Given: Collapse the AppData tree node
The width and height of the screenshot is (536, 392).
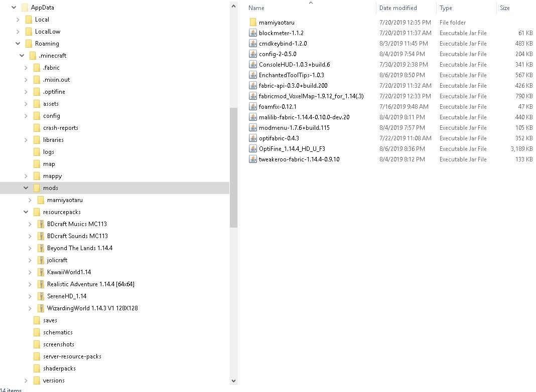Looking at the screenshot, I should tap(14, 7).
